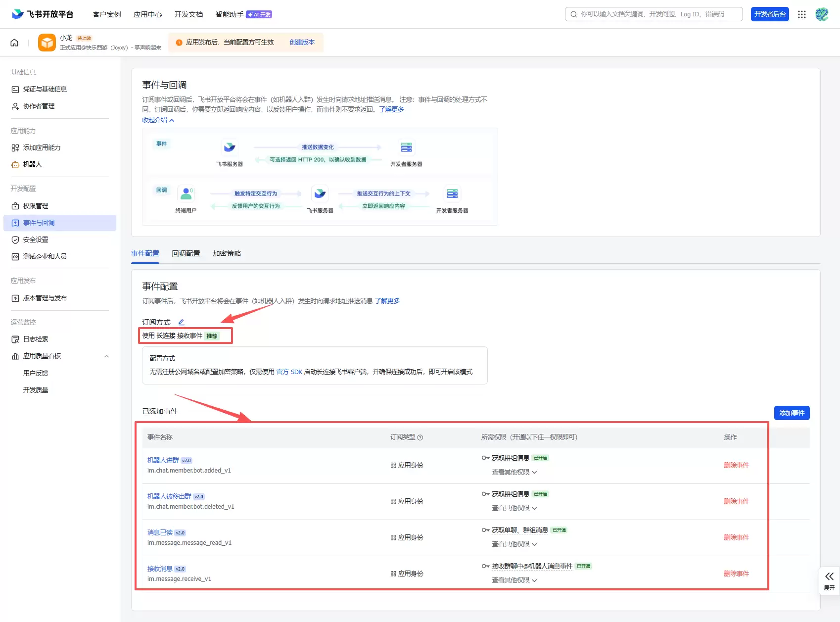
Task: Delete the 消息已读 event
Action: 736,537
